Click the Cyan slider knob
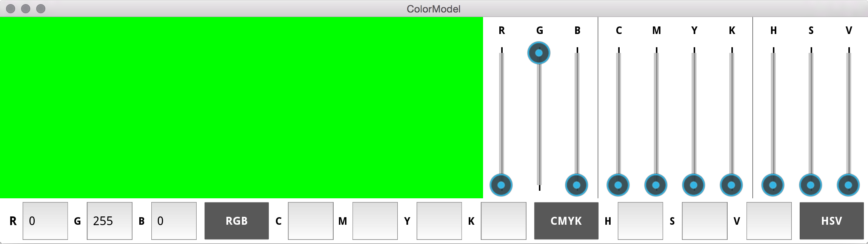 618,185
